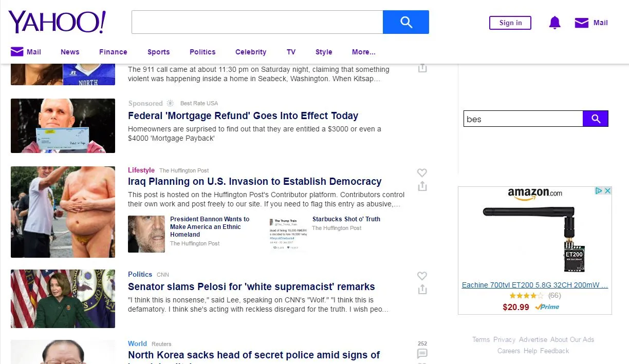Like the Pelosi article with heart
629x364 pixels.
pos(422,276)
